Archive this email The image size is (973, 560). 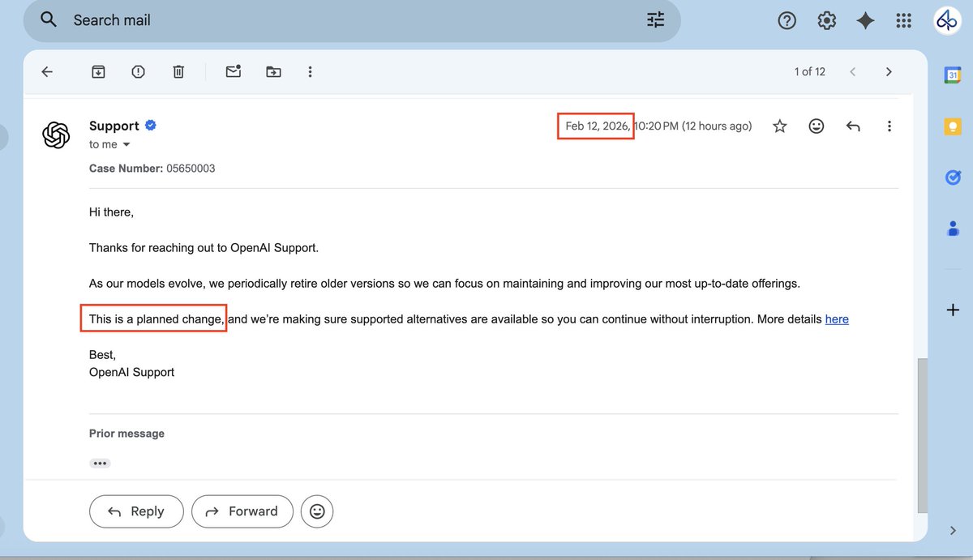(x=98, y=71)
